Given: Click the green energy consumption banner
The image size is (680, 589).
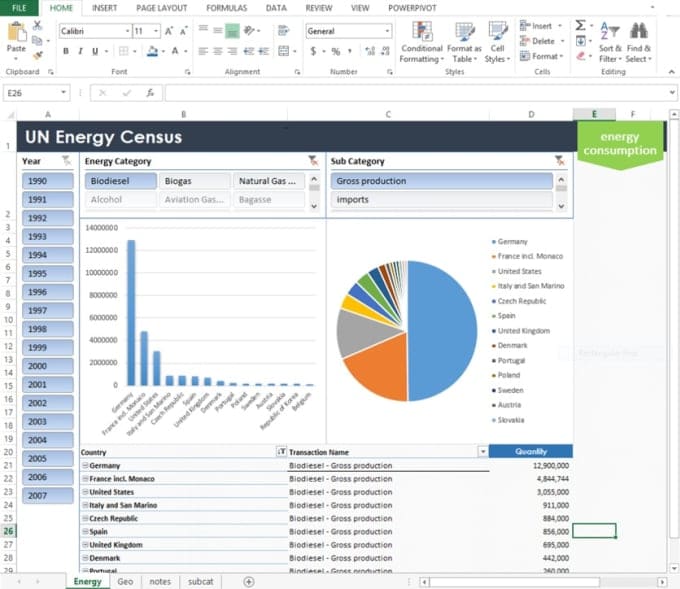Looking at the screenshot, I should [620, 144].
